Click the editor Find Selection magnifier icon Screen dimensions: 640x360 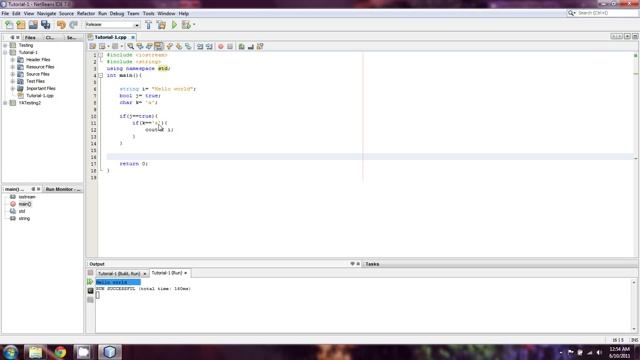point(130,47)
